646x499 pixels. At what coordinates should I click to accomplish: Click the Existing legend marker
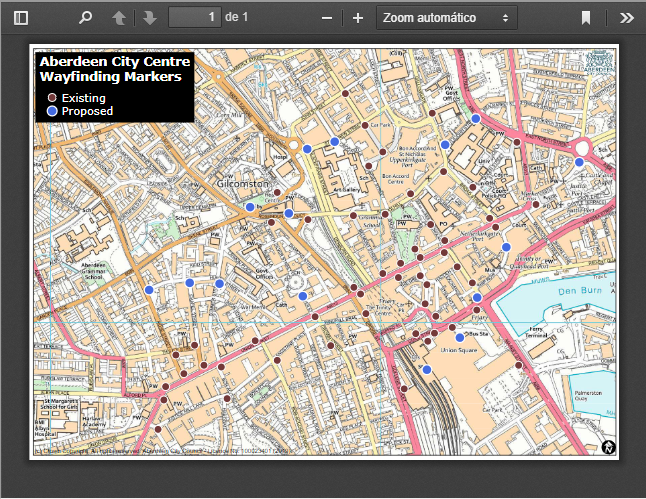(52, 98)
